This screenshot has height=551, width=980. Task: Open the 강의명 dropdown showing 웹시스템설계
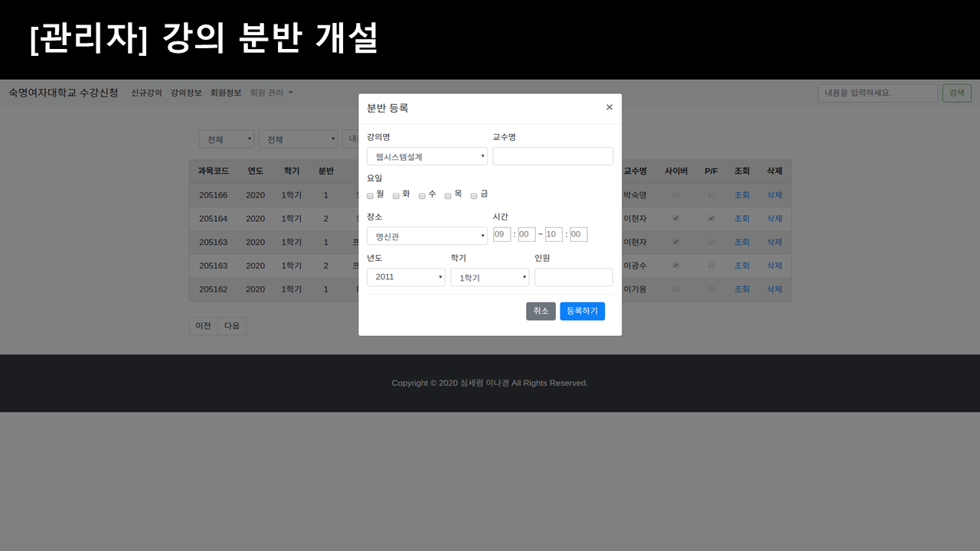[x=426, y=156]
